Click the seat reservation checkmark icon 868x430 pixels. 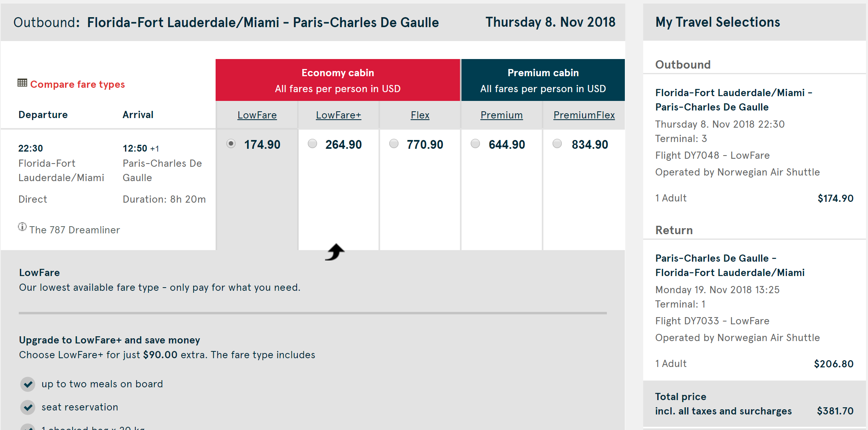coord(28,407)
